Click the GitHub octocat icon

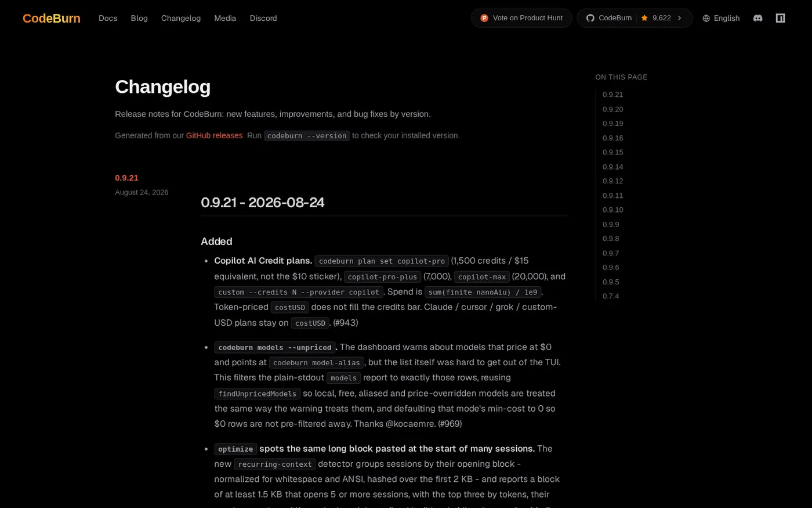tap(590, 18)
